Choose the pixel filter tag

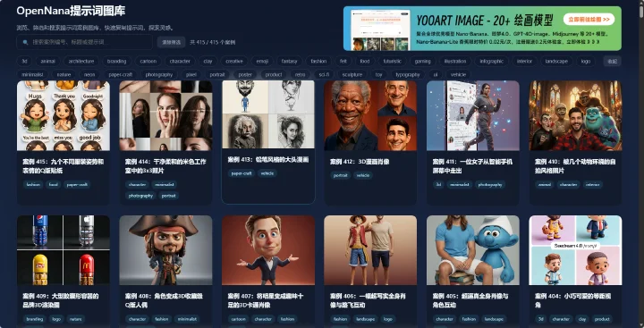191,75
